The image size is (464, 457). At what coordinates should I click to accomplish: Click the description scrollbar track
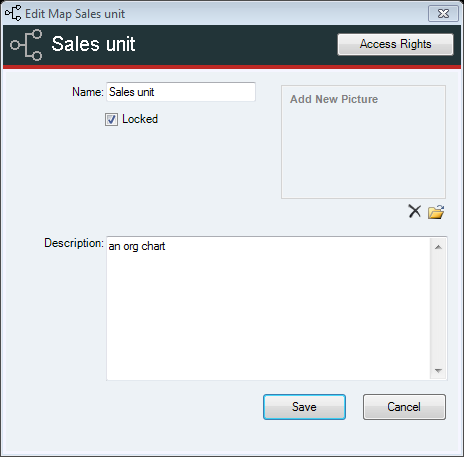tap(438, 309)
